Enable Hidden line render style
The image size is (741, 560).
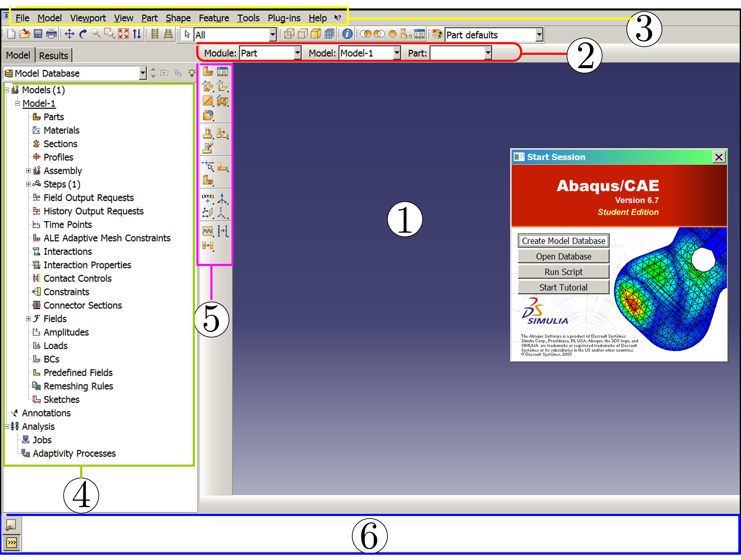[303, 34]
